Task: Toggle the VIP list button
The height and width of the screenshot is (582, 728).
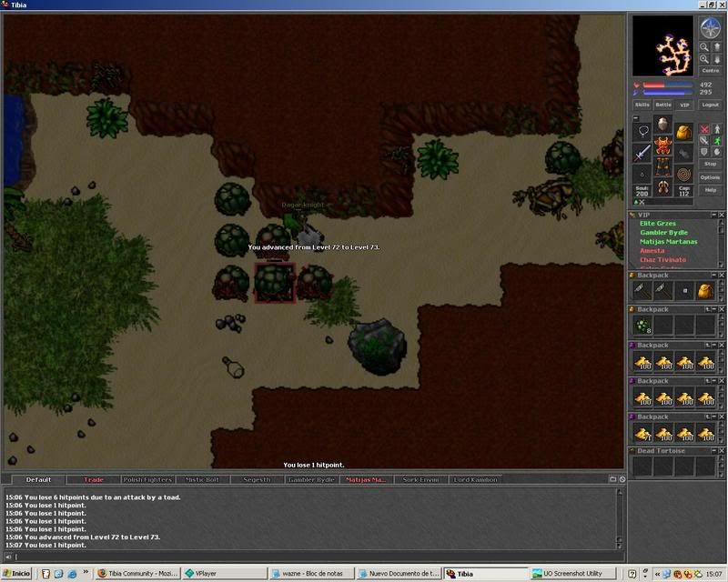Action: (x=684, y=105)
